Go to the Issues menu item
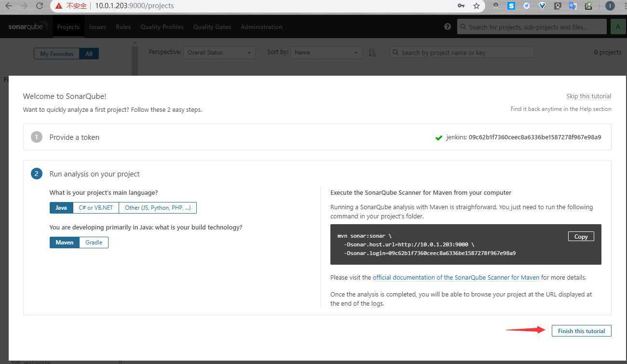627x364 pixels. click(x=97, y=27)
